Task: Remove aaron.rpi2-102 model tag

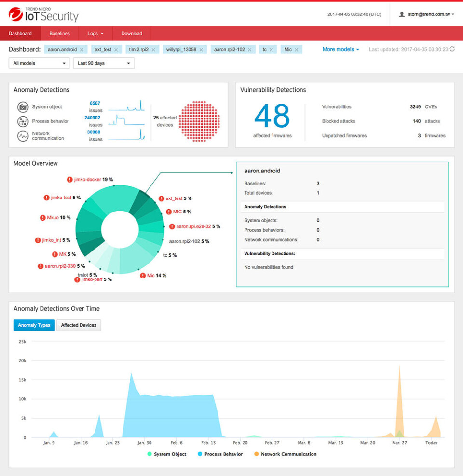Action: [x=250, y=50]
